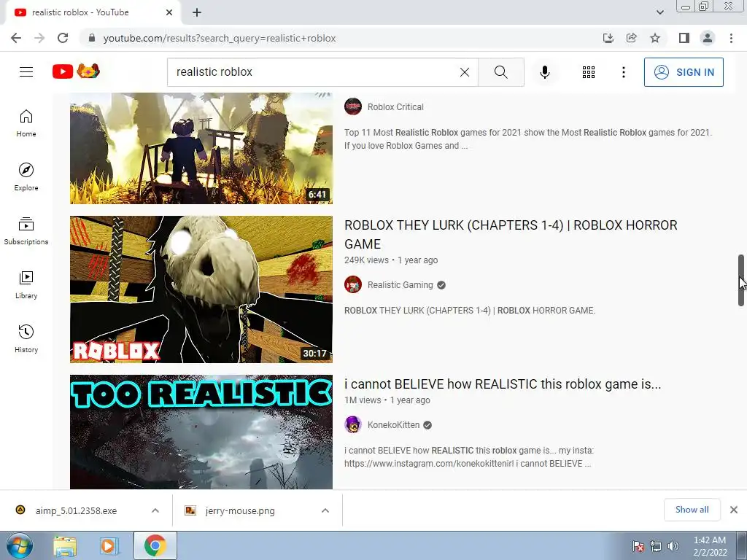Bookmark this page with star icon
The width and height of the screenshot is (747, 560).
pyautogui.click(x=655, y=38)
